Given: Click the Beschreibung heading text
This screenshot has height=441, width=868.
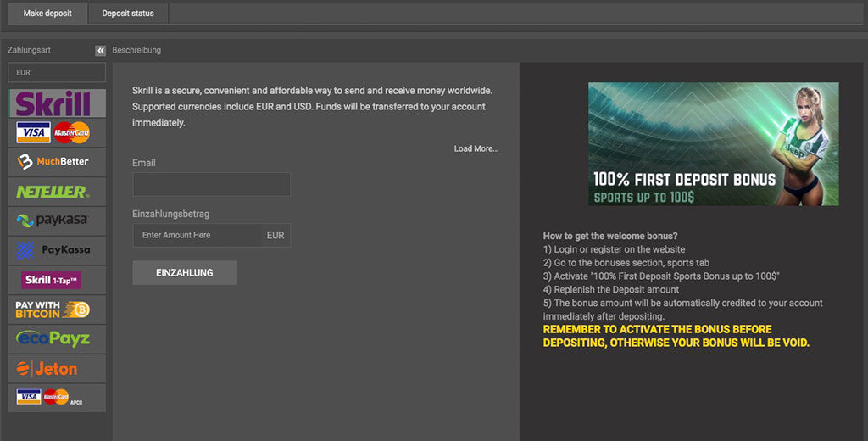Looking at the screenshot, I should [x=136, y=50].
